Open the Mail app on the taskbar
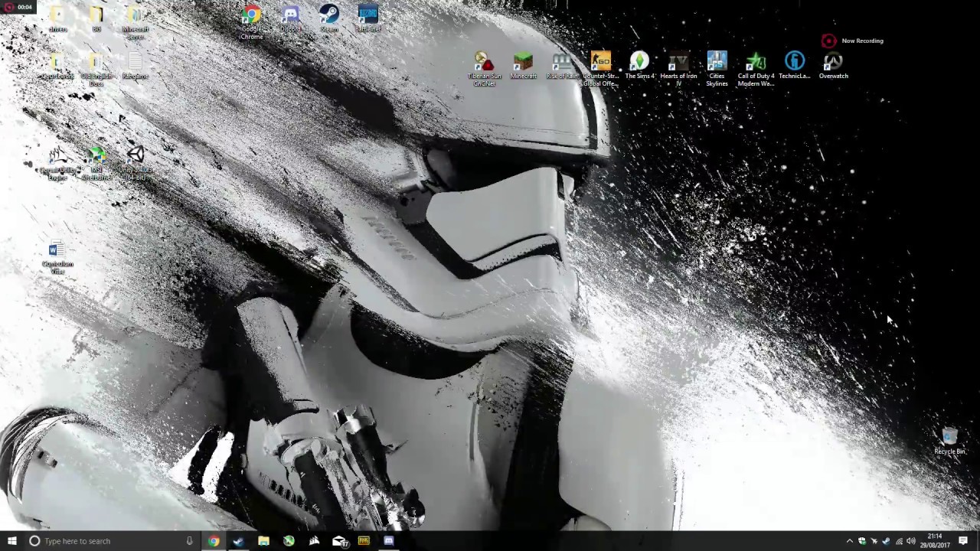The image size is (980, 551). click(339, 541)
